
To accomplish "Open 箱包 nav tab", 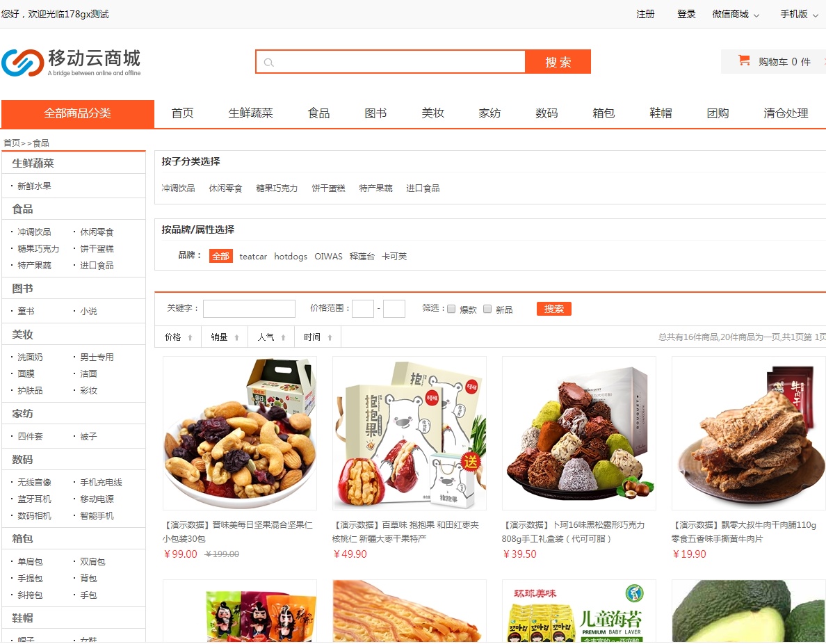I will pyautogui.click(x=604, y=113).
